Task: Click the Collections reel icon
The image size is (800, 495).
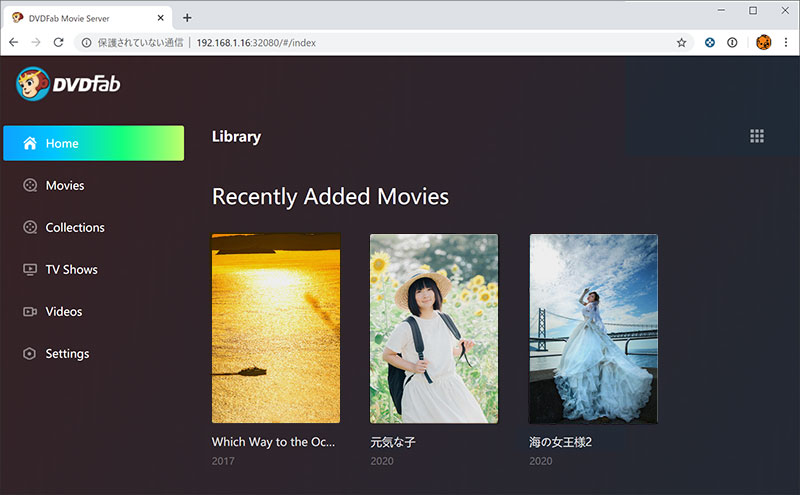Action: [30, 227]
